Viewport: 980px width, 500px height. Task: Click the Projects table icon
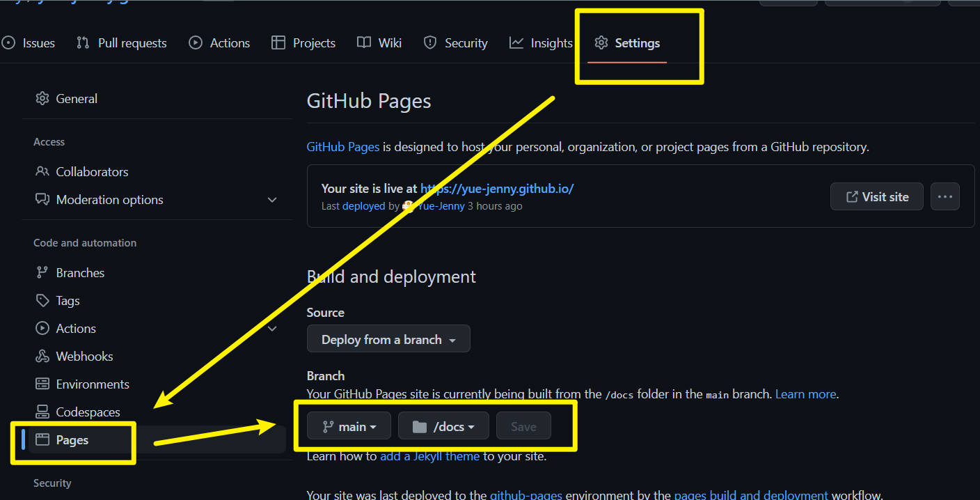(278, 43)
